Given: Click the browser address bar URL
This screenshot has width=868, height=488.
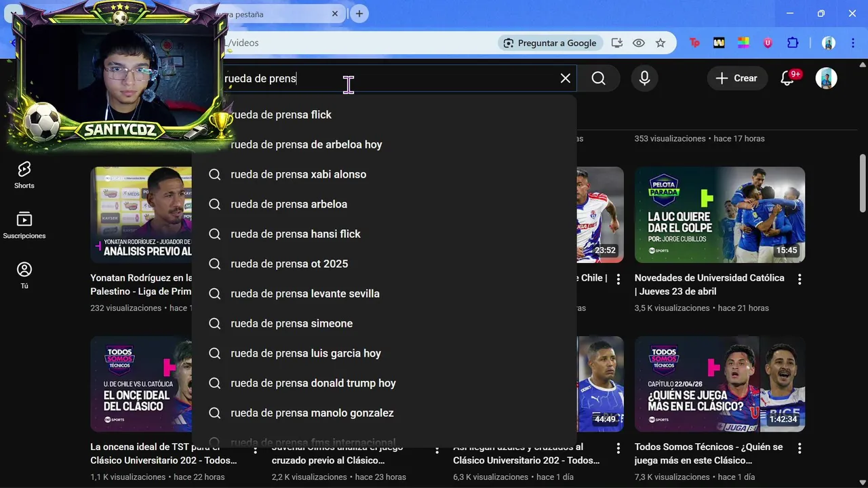Looking at the screenshot, I should [359, 43].
